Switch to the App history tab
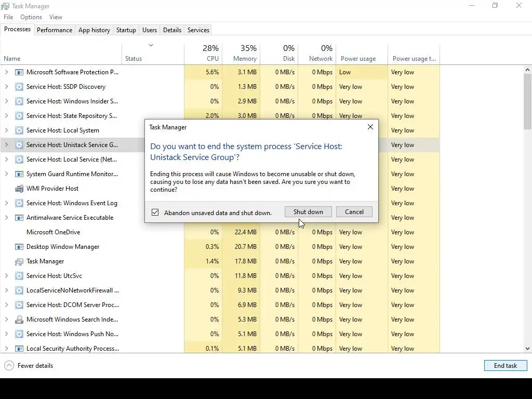 [95, 30]
